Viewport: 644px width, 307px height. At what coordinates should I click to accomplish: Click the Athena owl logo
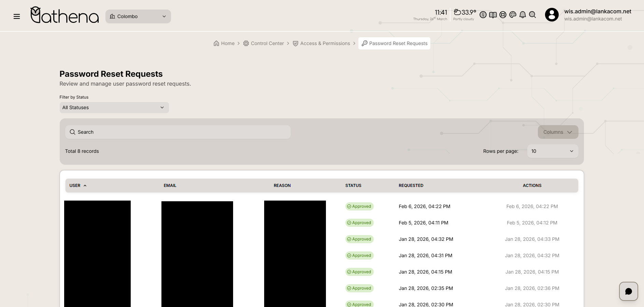(65, 15)
